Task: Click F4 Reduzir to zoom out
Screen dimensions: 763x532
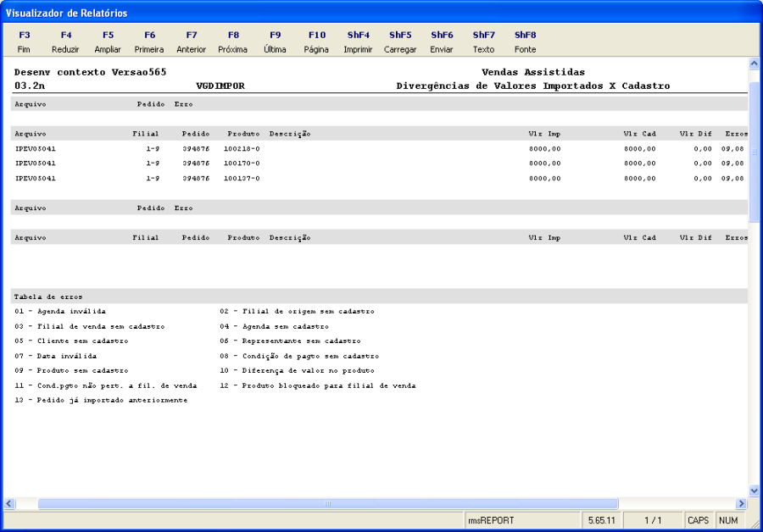Action: click(65, 42)
